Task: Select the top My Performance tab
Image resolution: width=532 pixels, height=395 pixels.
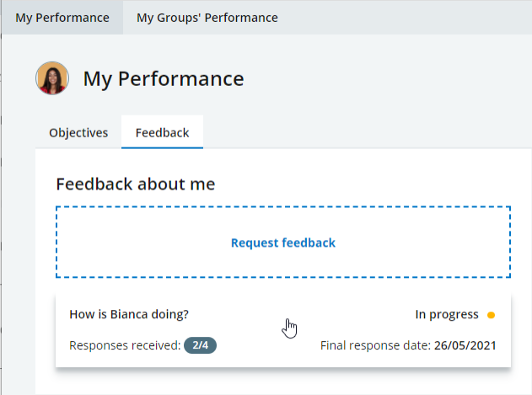Action: click(62, 18)
